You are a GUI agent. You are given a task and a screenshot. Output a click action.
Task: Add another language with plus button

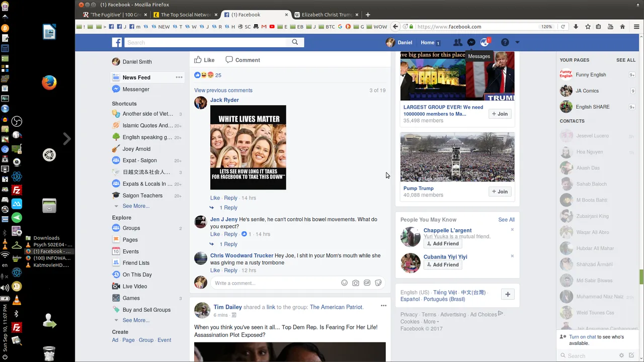(x=508, y=295)
